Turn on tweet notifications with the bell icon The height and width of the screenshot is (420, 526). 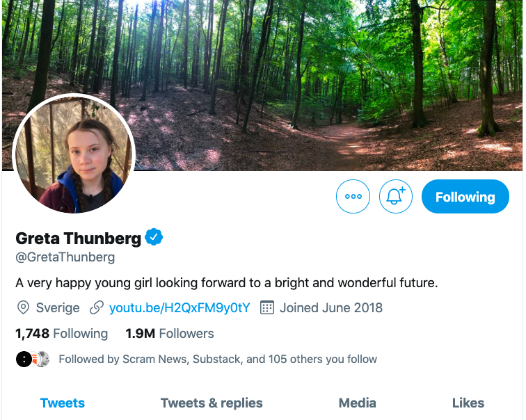[x=396, y=197]
